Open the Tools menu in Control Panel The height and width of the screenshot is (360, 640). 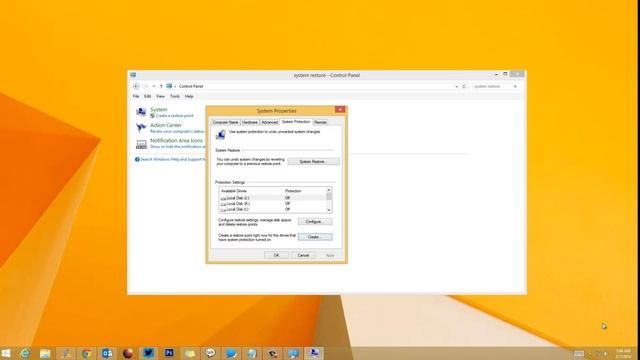tap(175, 96)
